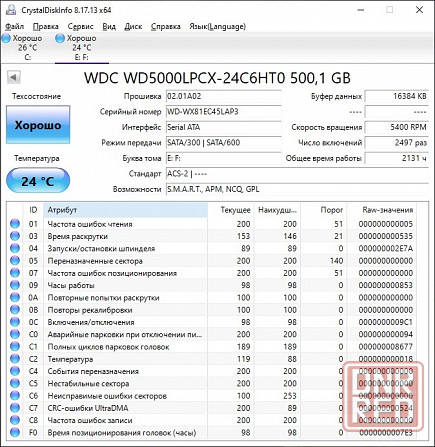Screen dimensions: 435x447
Task: Click status icon of attribute 07
Action: pos(15,273)
